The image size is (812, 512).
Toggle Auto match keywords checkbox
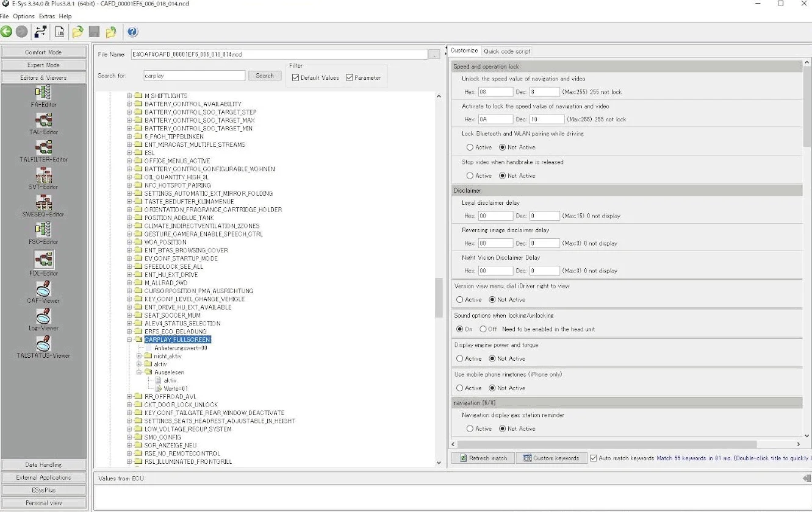tap(594, 458)
